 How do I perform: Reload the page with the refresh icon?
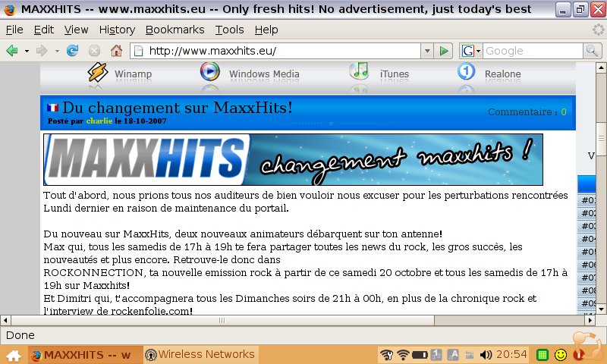tap(72, 51)
